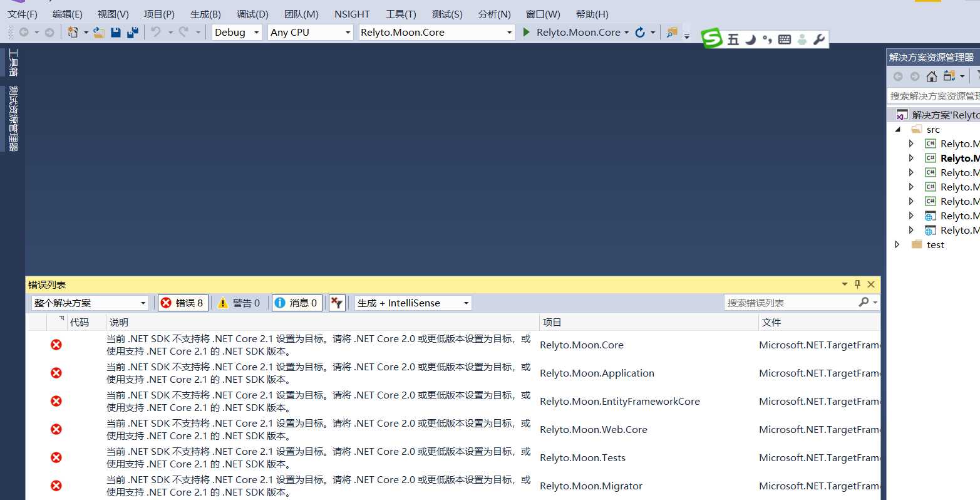Image resolution: width=980 pixels, height=500 pixels.
Task: Click the Solution Explorer search box
Action: (933, 96)
